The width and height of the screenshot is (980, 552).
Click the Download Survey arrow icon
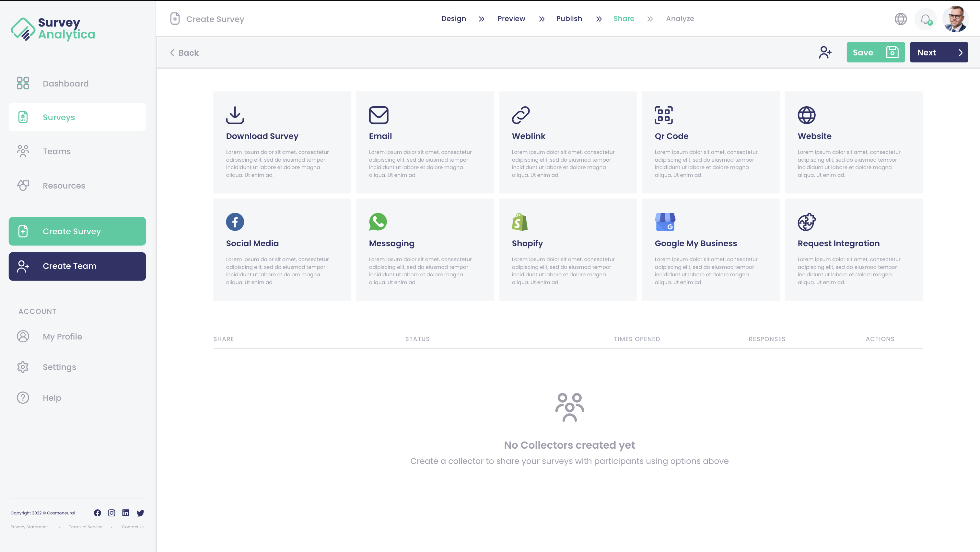pyautogui.click(x=235, y=115)
